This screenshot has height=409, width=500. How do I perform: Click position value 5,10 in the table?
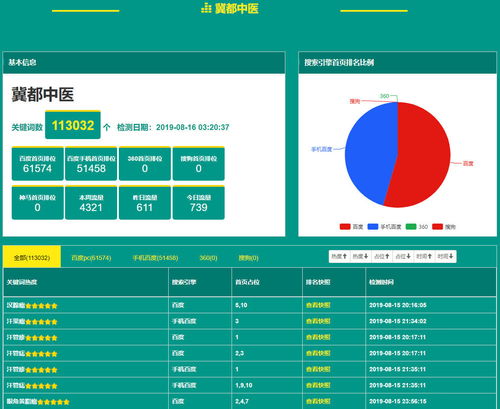click(x=241, y=305)
